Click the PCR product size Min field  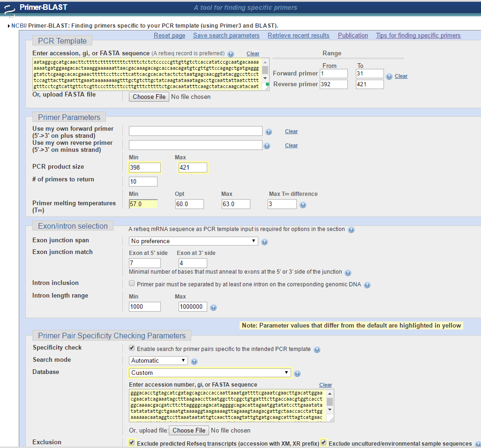pyautogui.click(x=145, y=167)
